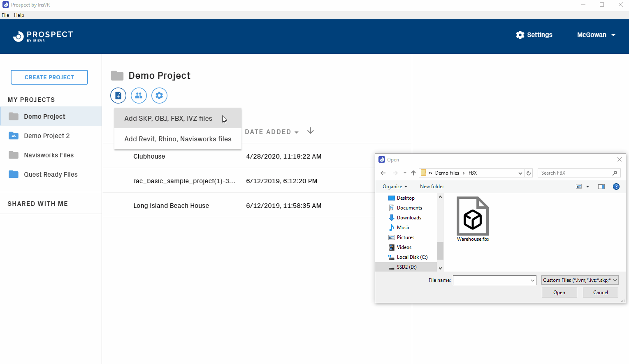Viewport: 629px width, 364px height.
Task: Select the Warehouse.fbx file
Action: [x=473, y=219]
